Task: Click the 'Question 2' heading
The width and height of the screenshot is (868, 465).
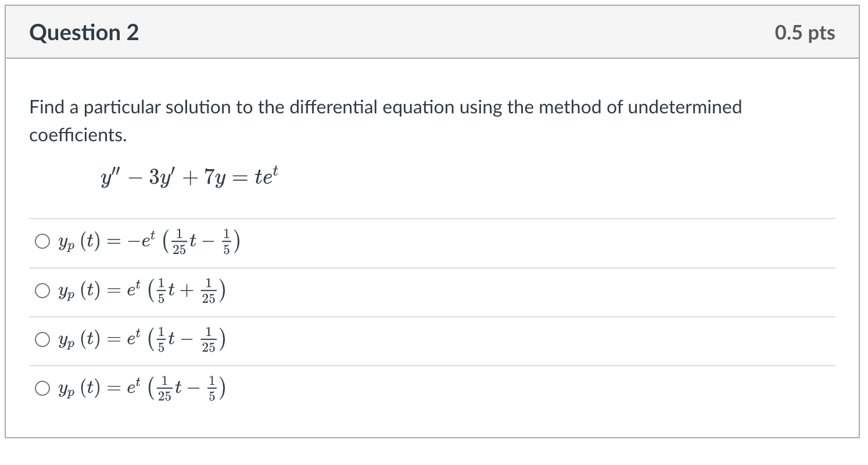Action: tap(84, 33)
